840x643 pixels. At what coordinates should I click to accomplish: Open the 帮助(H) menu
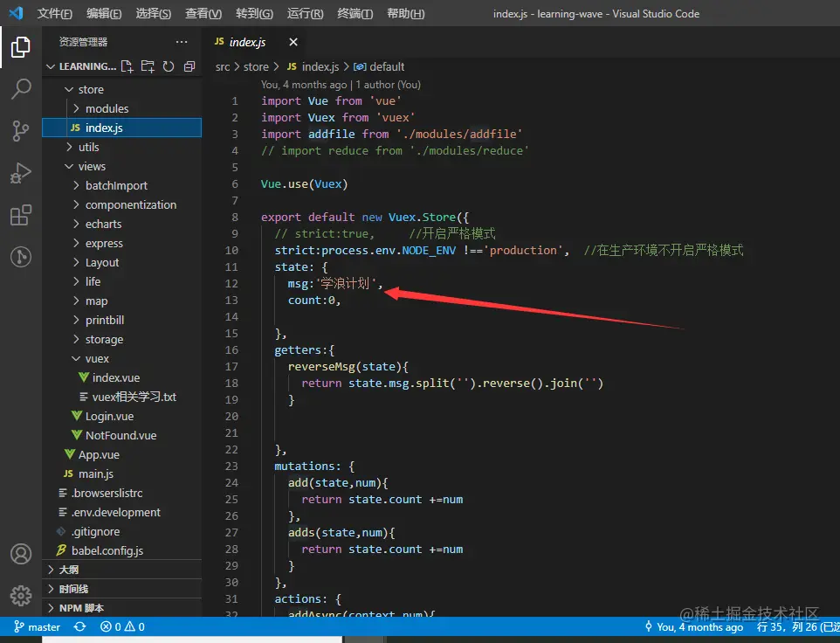(x=405, y=14)
